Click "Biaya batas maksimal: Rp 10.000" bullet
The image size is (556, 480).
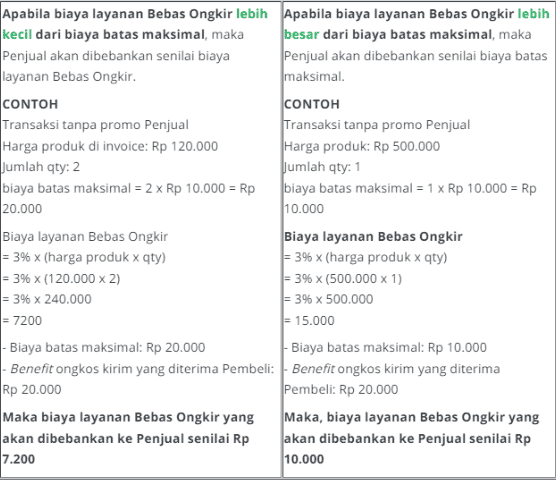385,347
